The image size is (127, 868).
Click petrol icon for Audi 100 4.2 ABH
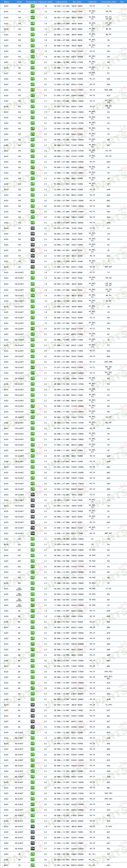click(33, 223)
